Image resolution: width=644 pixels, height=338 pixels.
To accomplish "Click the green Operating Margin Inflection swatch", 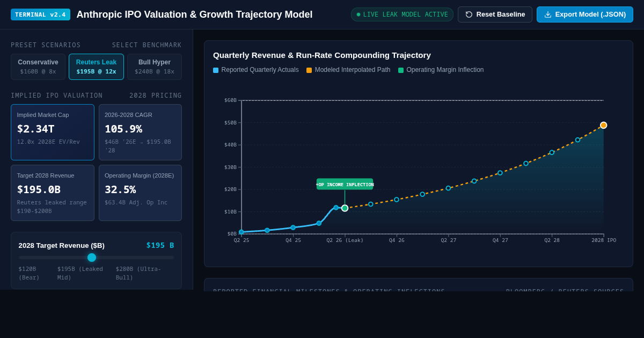I will pos(401,70).
